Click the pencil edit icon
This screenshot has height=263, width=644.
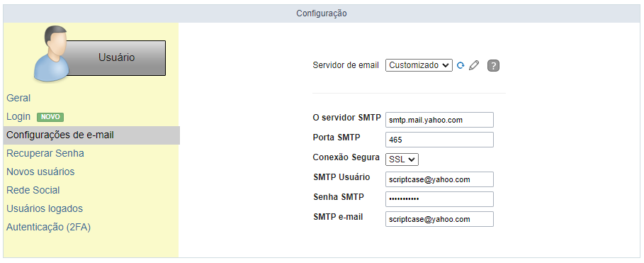coord(474,65)
